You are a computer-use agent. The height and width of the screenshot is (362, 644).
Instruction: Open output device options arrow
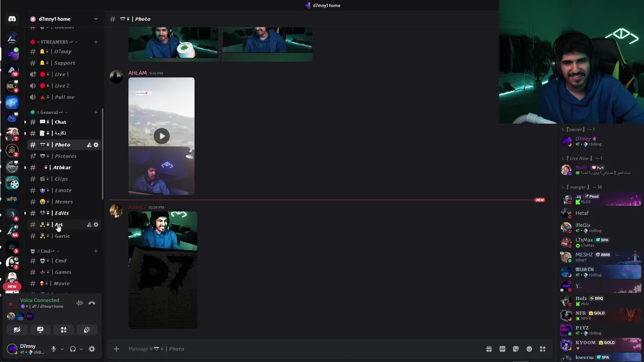pyautogui.click(x=81, y=349)
